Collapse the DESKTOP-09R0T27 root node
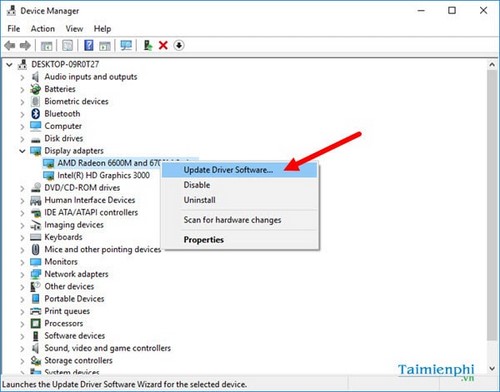The width and height of the screenshot is (500, 392). point(9,65)
